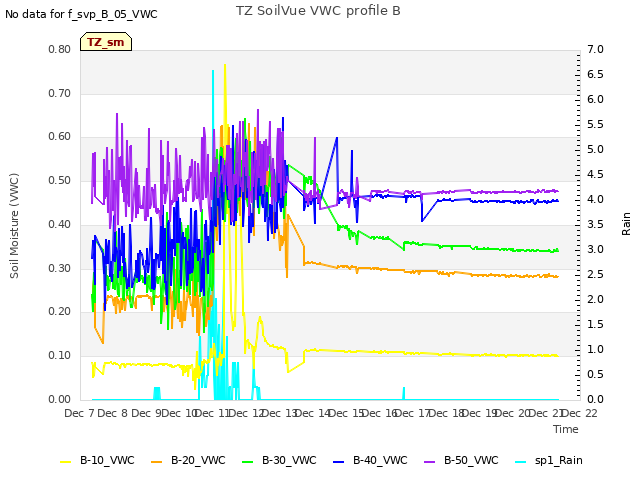Click the blue B-40_VWC legend swatch
640x480 pixels.
pyautogui.click(x=339, y=461)
